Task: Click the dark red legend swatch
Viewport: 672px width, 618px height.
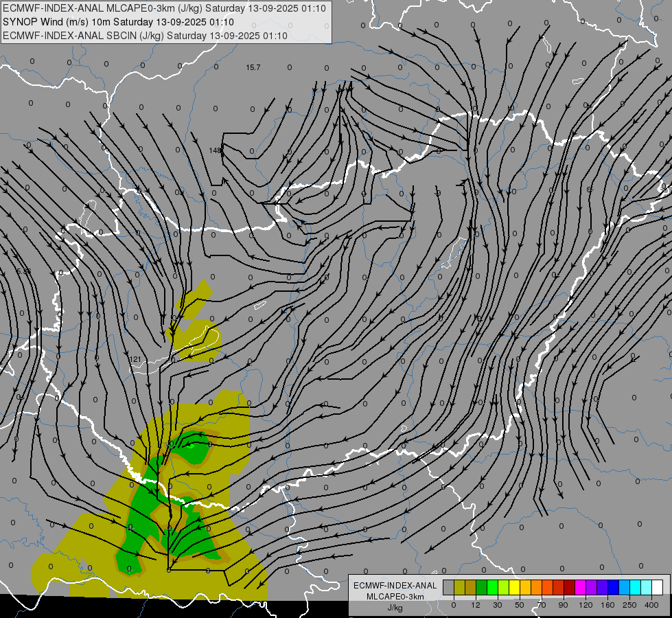Action: click(x=570, y=587)
